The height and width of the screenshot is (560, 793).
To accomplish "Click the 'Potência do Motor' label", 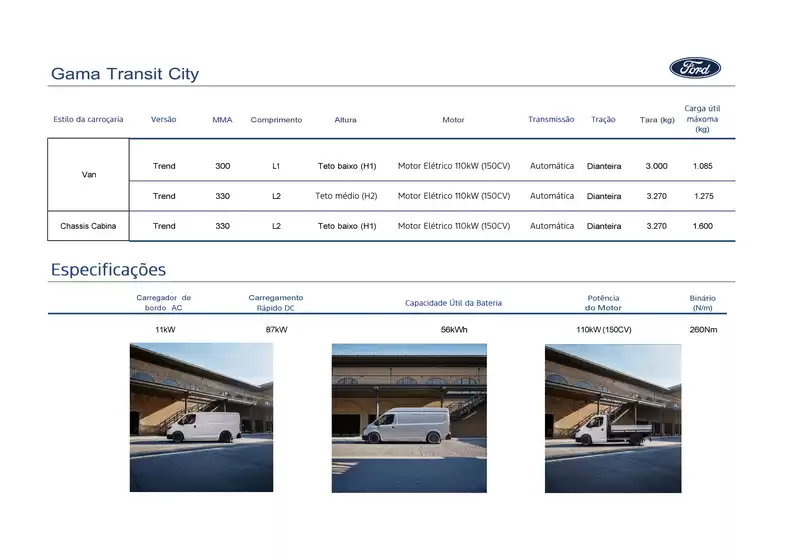I will tap(603, 303).
